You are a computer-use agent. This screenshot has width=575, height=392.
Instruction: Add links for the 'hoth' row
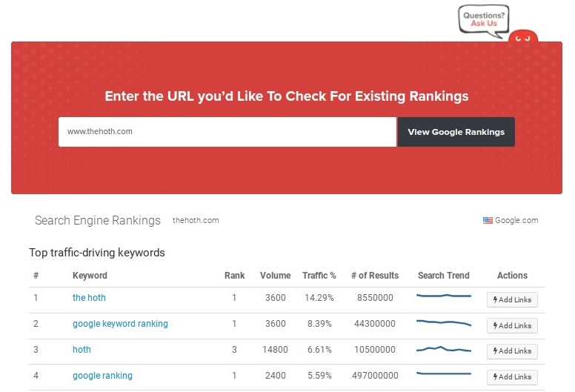coord(512,351)
